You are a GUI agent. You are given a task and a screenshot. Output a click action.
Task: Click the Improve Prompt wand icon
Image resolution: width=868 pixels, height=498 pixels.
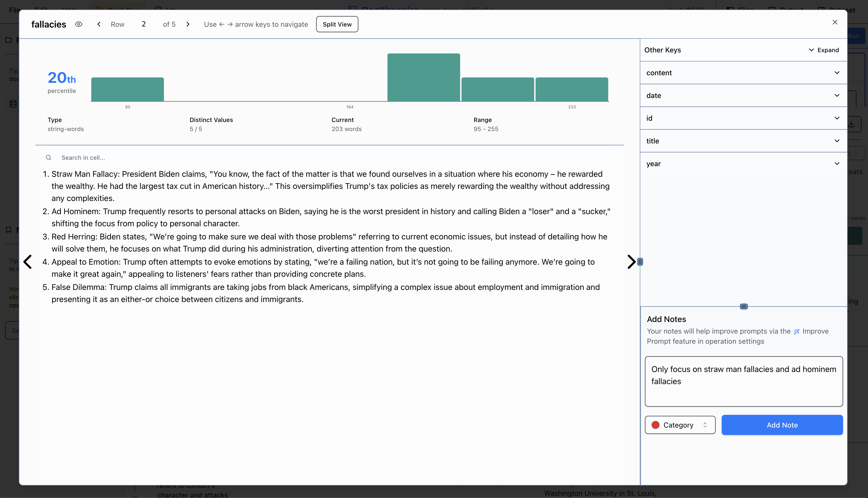(x=797, y=331)
